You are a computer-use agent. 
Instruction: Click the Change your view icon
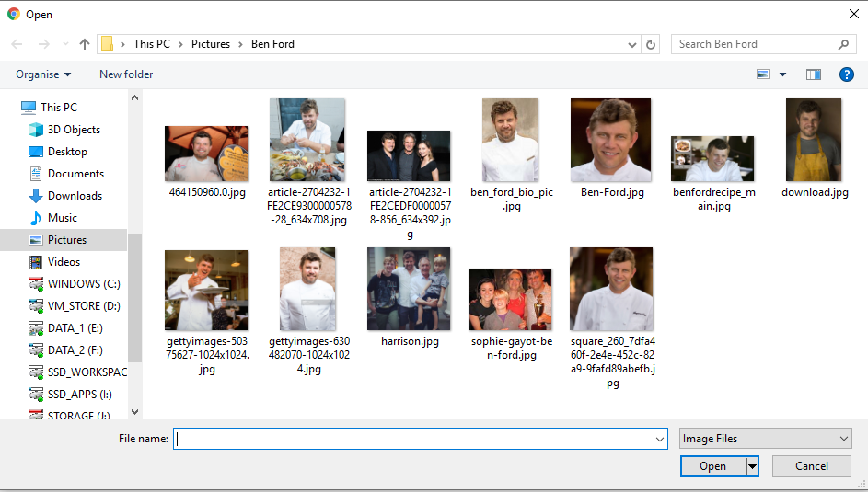pos(763,74)
